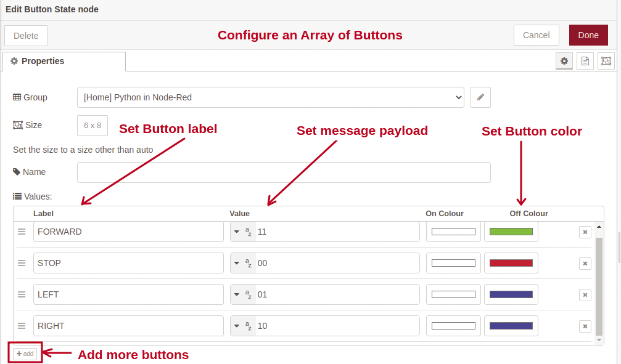Delete the STOP row with x icon
Viewport: 621px width, 364px height.
[x=585, y=264]
